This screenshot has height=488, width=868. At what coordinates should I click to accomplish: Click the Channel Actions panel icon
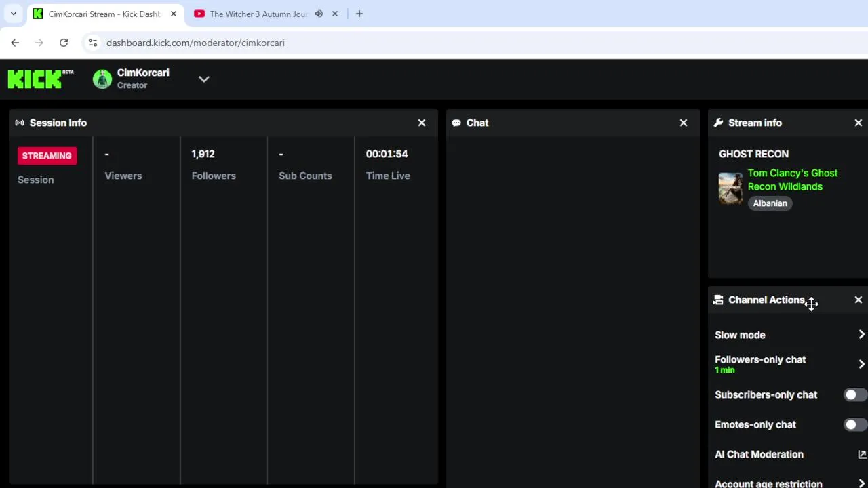click(x=718, y=300)
